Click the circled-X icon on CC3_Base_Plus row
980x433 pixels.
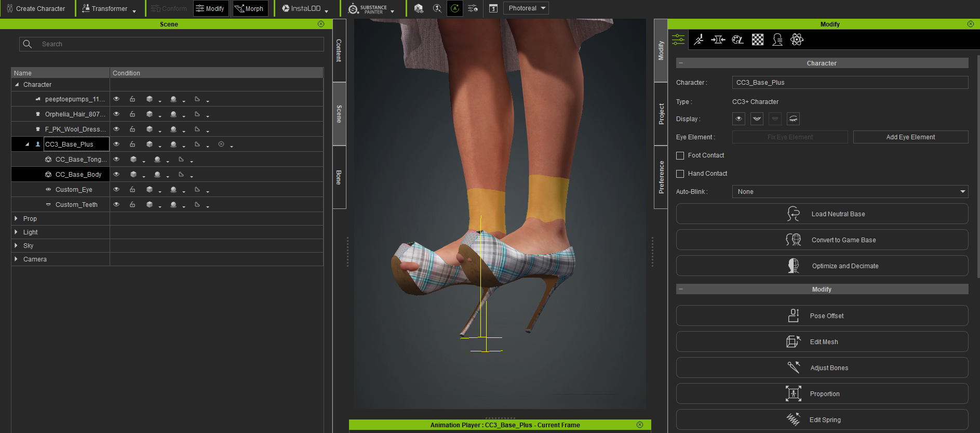(x=221, y=144)
